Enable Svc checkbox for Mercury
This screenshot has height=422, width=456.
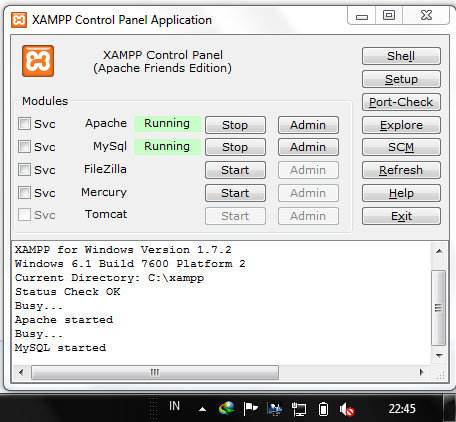pyautogui.click(x=24, y=192)
